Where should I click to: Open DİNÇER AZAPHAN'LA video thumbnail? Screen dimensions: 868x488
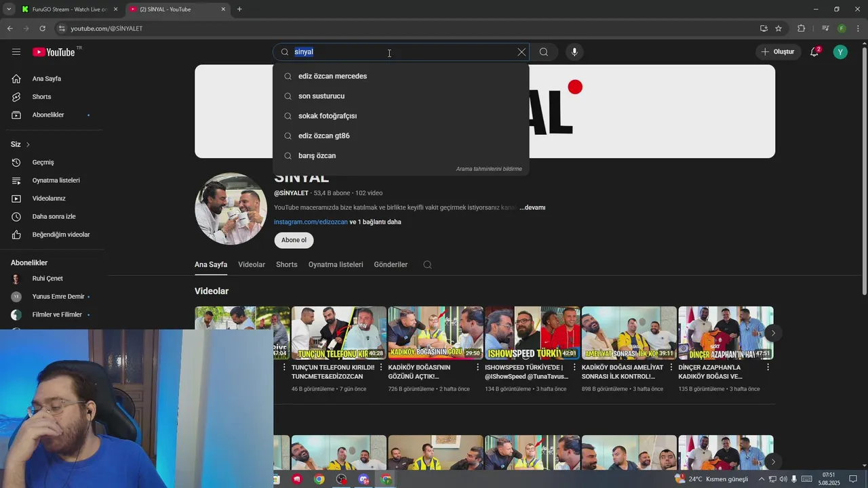726,333
